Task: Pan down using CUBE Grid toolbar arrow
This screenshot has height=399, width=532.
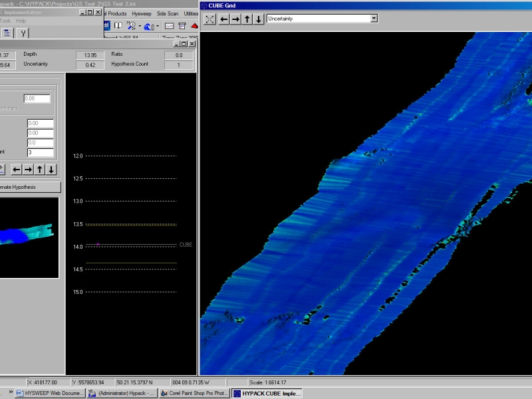Action: tap(259, 19)
